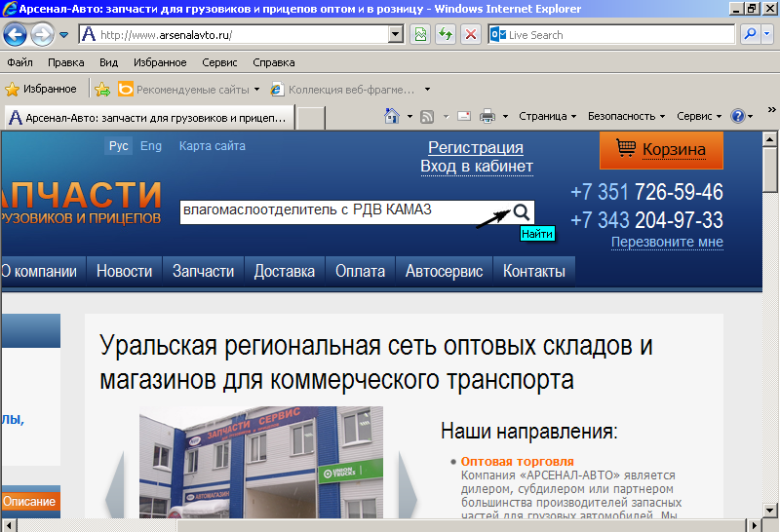Screen dimensions: 780x532
Task: Click the vertical scrollbar down arrow
Action: 770,511
